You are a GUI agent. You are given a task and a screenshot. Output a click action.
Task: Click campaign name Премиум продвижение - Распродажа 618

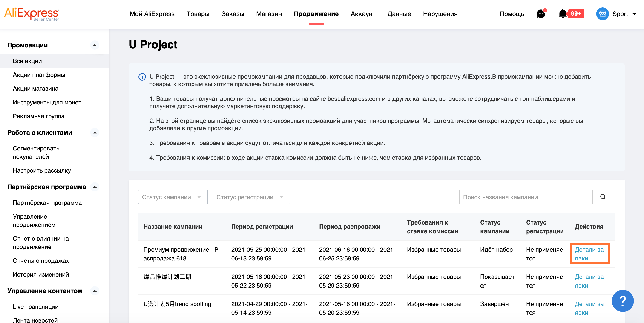click(181, 254)
